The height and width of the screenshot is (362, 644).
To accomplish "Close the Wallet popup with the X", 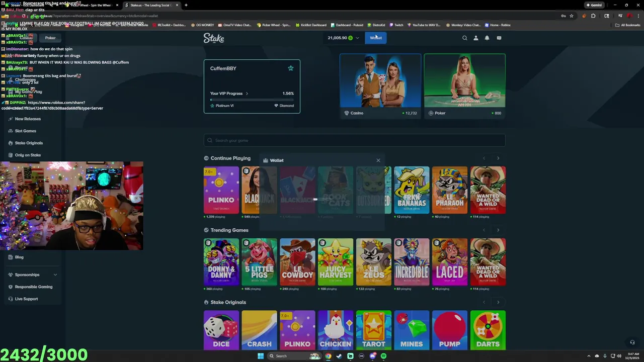I will (378, 160).
